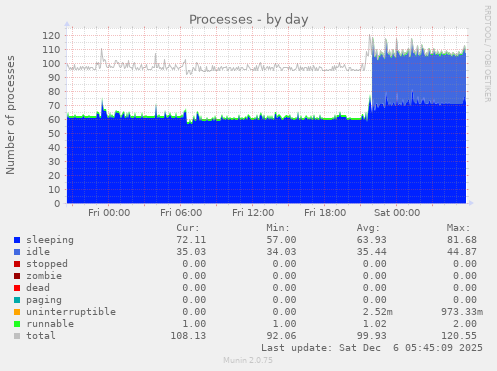Click the idle legend color swatch

17,252
